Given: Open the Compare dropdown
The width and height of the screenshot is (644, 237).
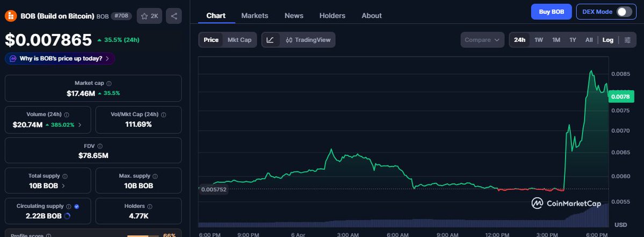Looking at the screenshot, I should 482,40.
